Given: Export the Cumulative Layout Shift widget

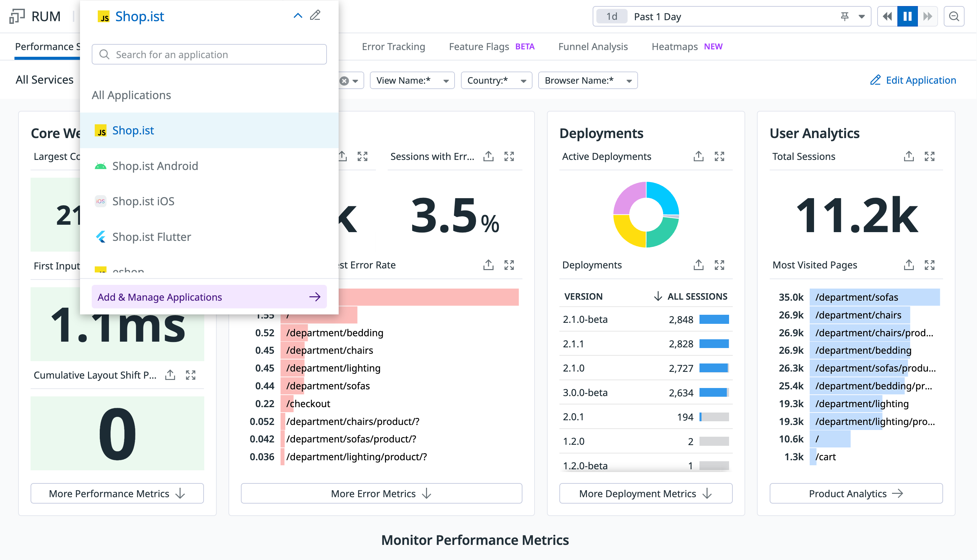Looking at the screenshot, I should click(170, 375).
